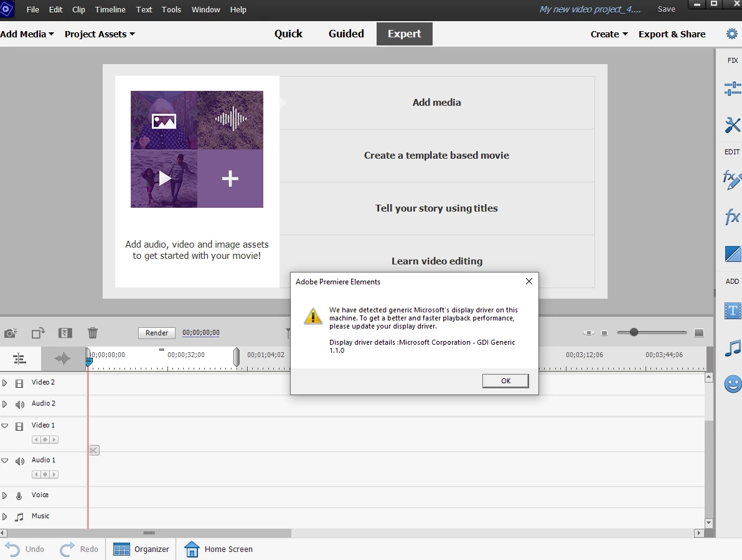This screenshot has width=742, height=560.
Task: Open Export & Share
Action: pyautogui.click(x=672, y=34)
